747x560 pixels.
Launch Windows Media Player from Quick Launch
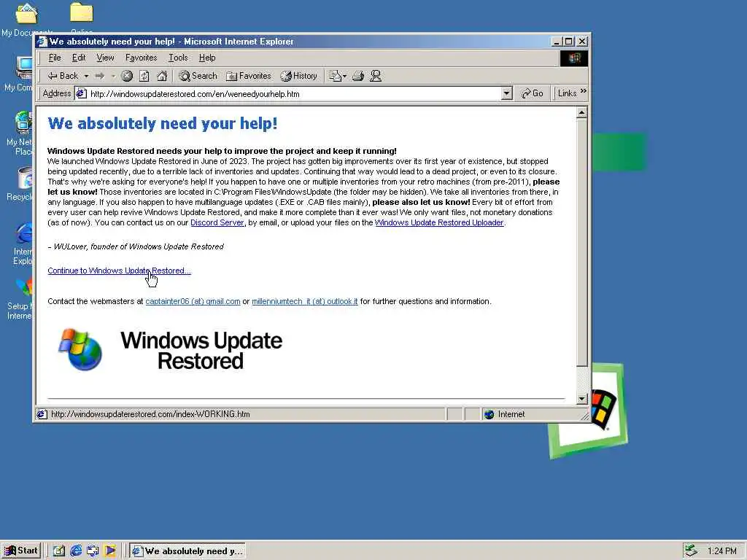[110, 551]
